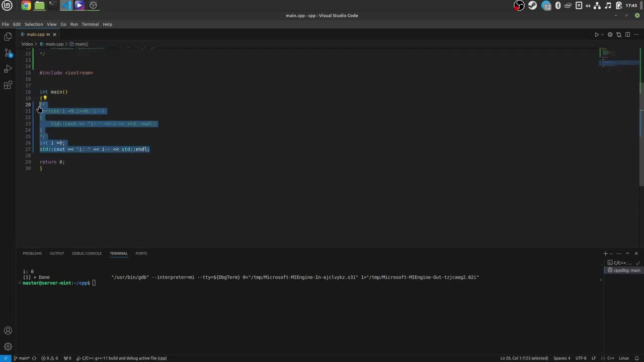Viewport: 644px width, 362px height.
Task: Click the Spaces: 4 indentation setting
Action: click(x=561, y=358)
